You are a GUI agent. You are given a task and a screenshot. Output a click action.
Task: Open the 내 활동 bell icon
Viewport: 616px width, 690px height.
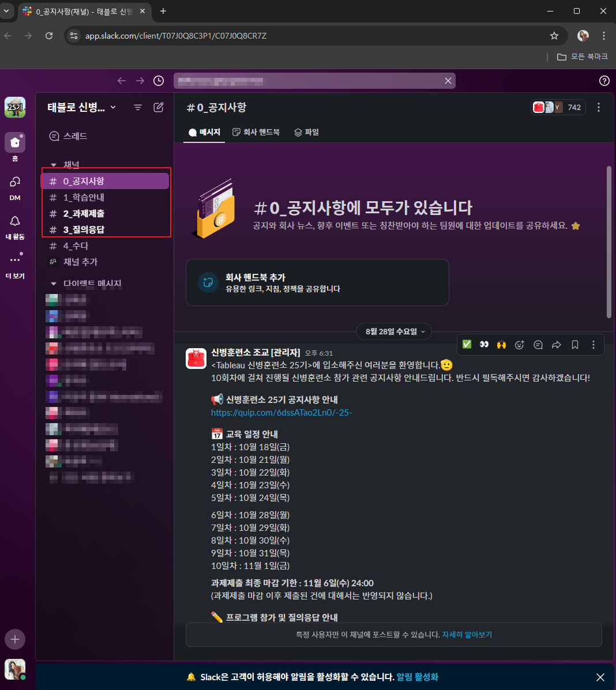pyautogui.click(x=15, y=221)
